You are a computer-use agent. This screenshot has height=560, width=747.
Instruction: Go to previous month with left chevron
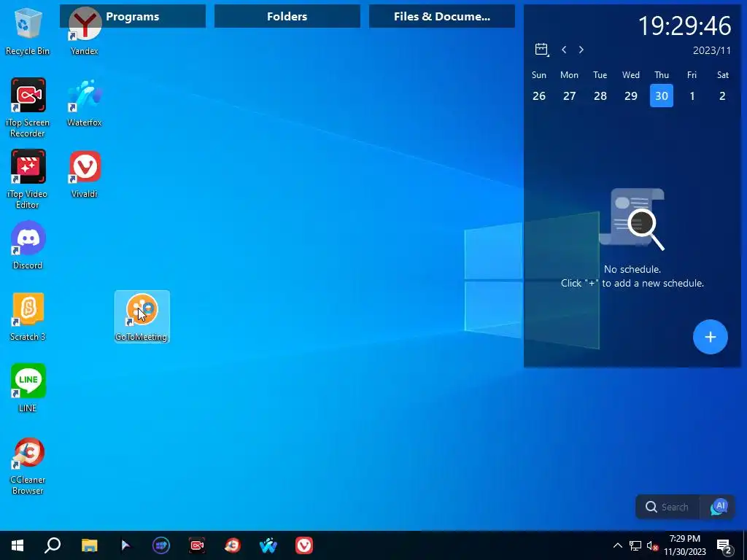point(564,50)
